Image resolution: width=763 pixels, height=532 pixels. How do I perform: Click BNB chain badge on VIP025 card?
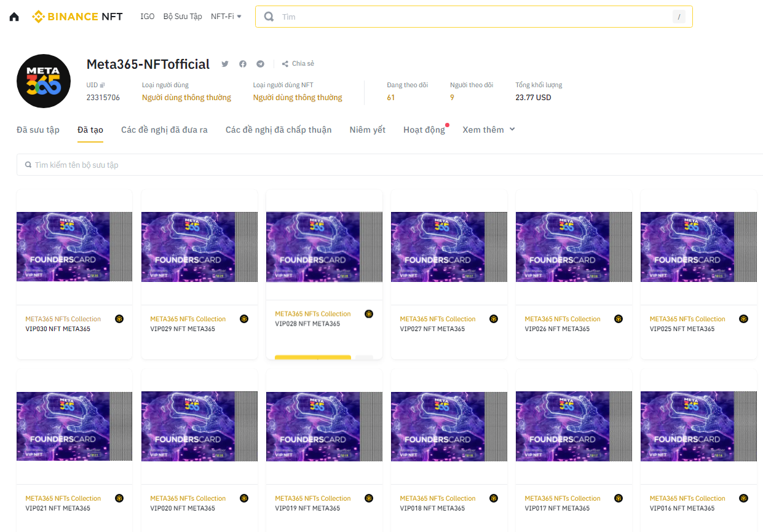[x=743, y=319]
